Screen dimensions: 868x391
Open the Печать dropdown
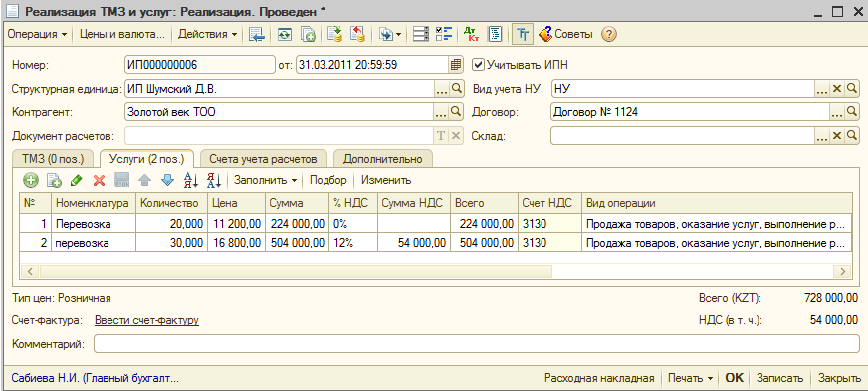(690, 379)
